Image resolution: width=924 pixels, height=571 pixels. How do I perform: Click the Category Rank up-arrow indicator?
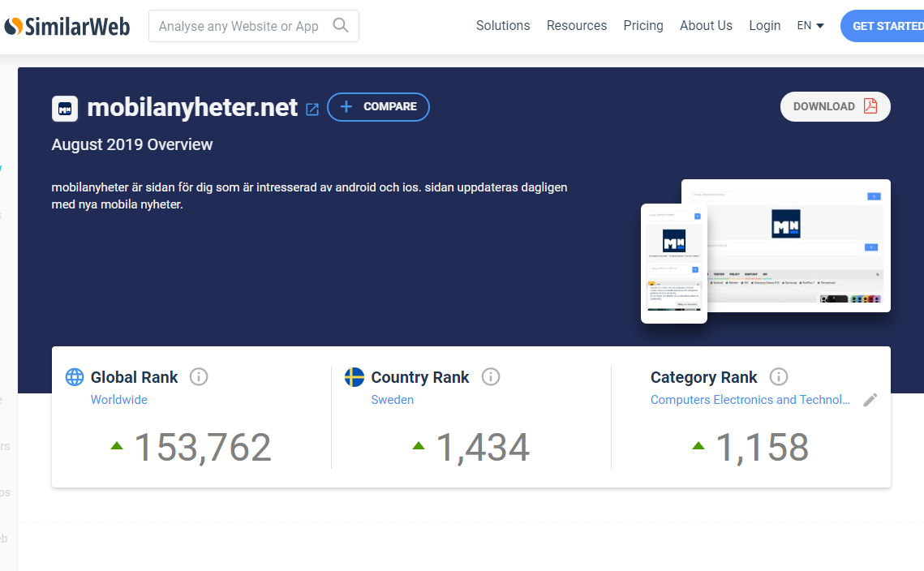[698, 445]
